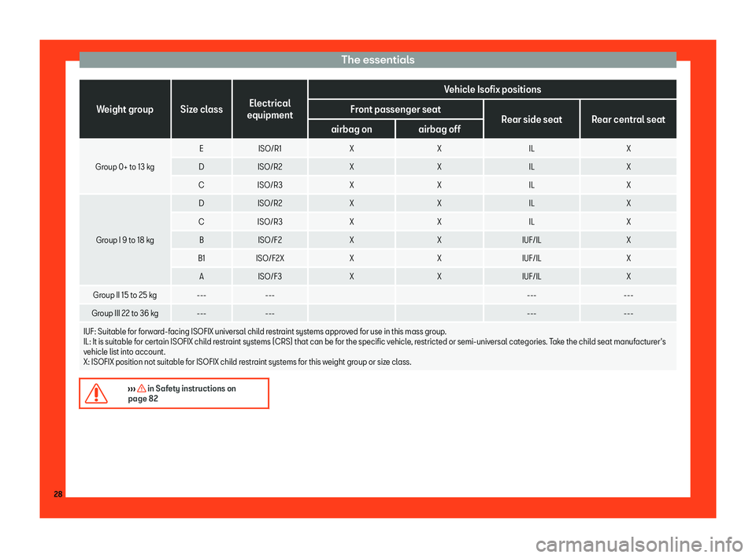Image resolution: width=756 pixels, height=558 pixels.
Task: Click the small warning triangle before "in Safety instructions"
Action: pos(141,389)
